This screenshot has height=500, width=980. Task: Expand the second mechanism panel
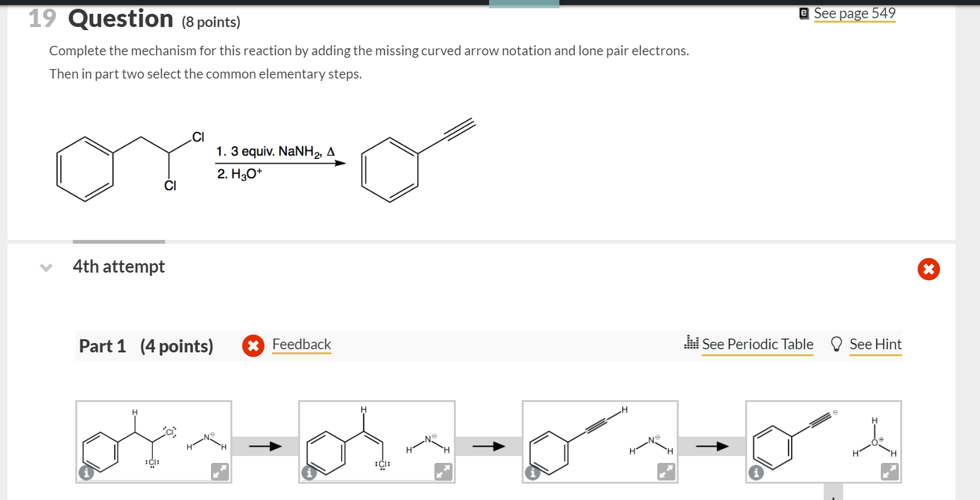(x=442, y=470)
